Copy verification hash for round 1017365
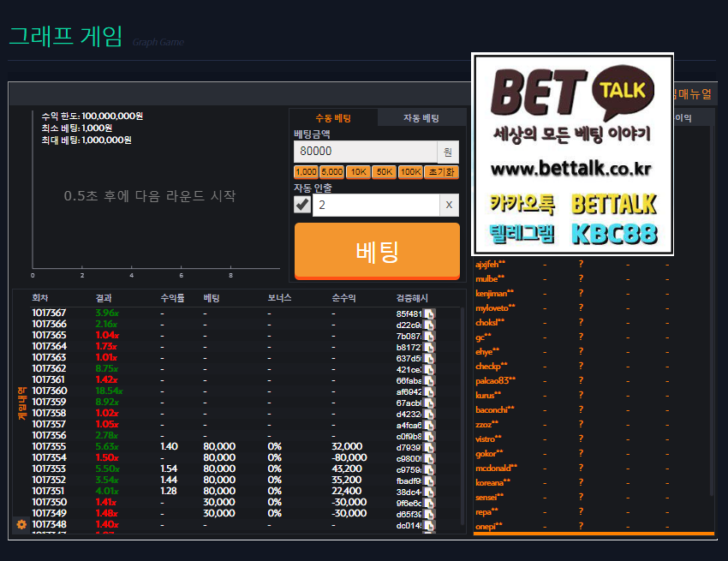Screen dimensions: 728x561 pos(429,337)
